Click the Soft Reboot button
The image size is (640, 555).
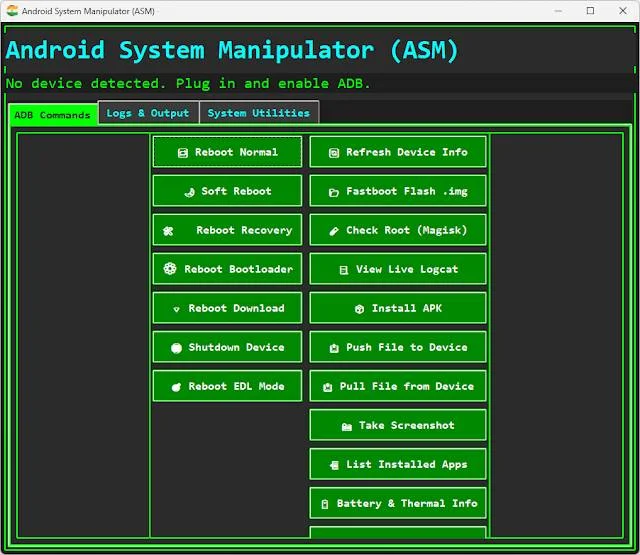pyautogui.click(x=227, y=191)
